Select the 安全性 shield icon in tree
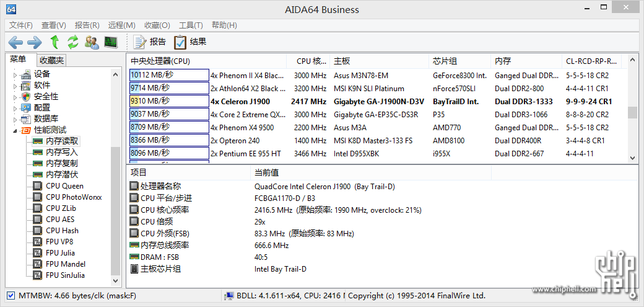The width and height of the screenshot is (644, 307). [x=26, y=97]
